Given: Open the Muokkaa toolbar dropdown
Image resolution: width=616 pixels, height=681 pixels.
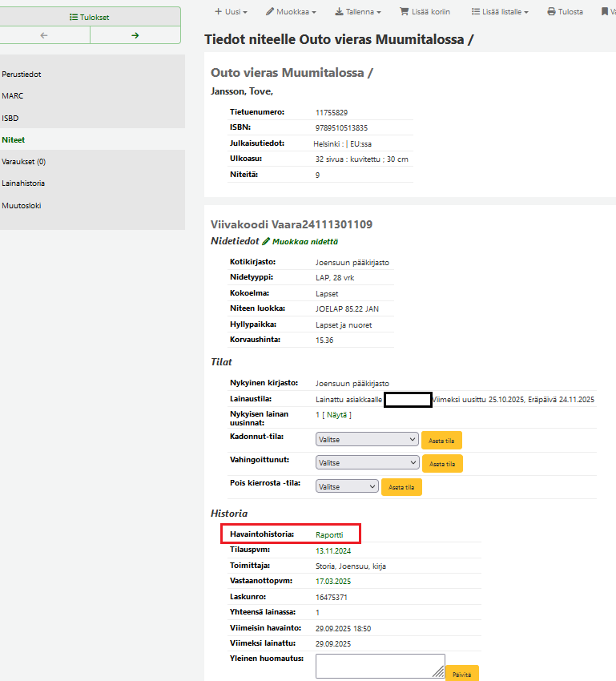Looking at the screenshot, I should (292, 12).
